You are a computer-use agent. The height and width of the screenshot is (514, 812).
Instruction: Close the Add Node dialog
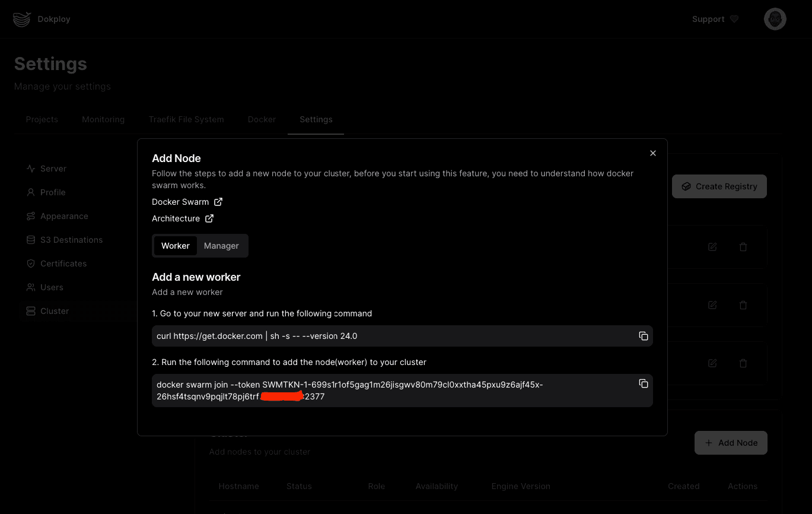pos(652,153)
